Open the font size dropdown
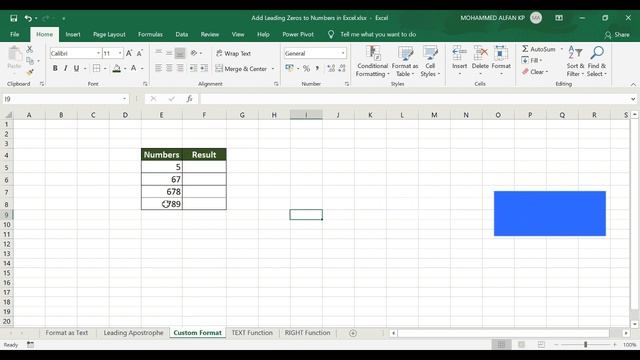Screen dimensions: 640x360 (120, 53)
